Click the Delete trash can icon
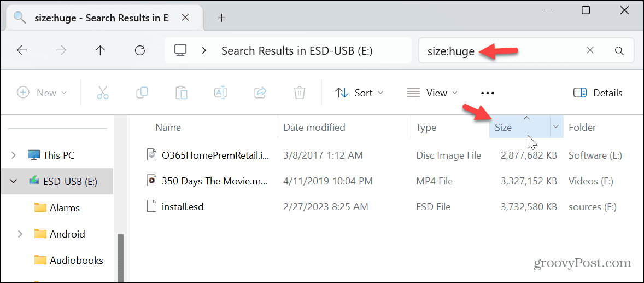Screen dimensions: 644x283 (299, 93)
